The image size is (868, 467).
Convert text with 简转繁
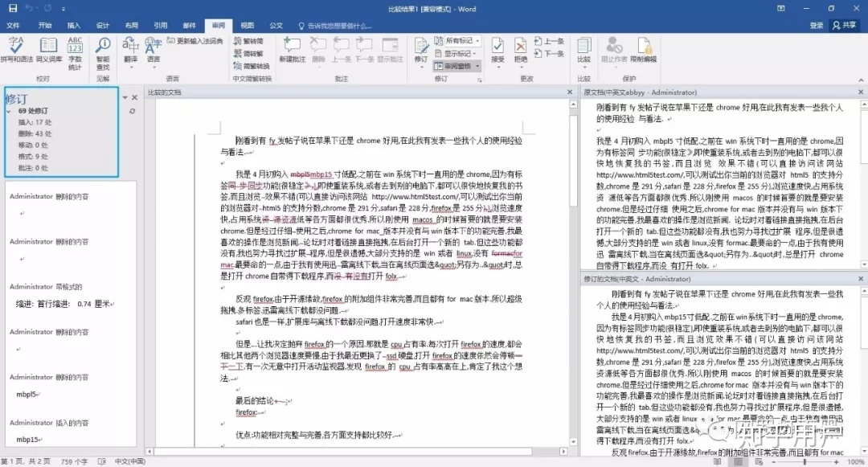pyautogui.click(x=248, y=54)
